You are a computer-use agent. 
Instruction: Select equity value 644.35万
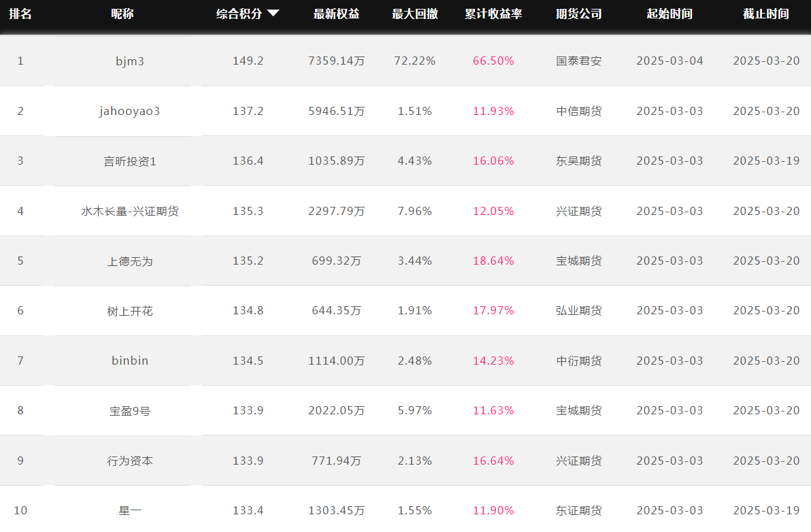tap(336, 310)
